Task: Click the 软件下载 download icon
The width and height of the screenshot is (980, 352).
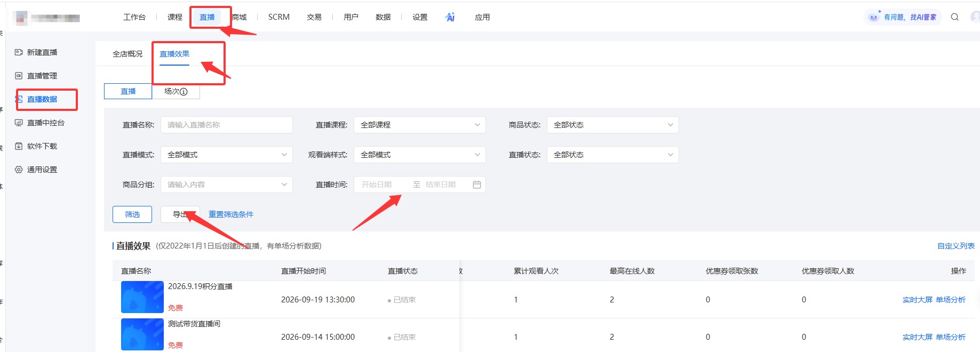Action: point(19,146)
